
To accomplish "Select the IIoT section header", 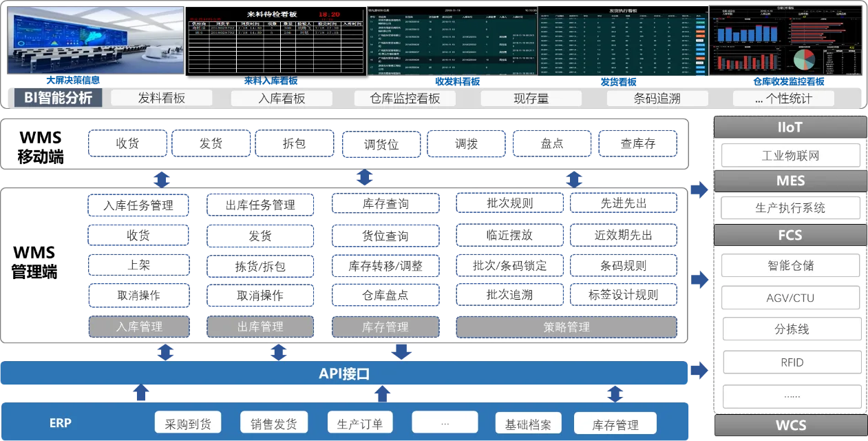I will pos(790,127).
